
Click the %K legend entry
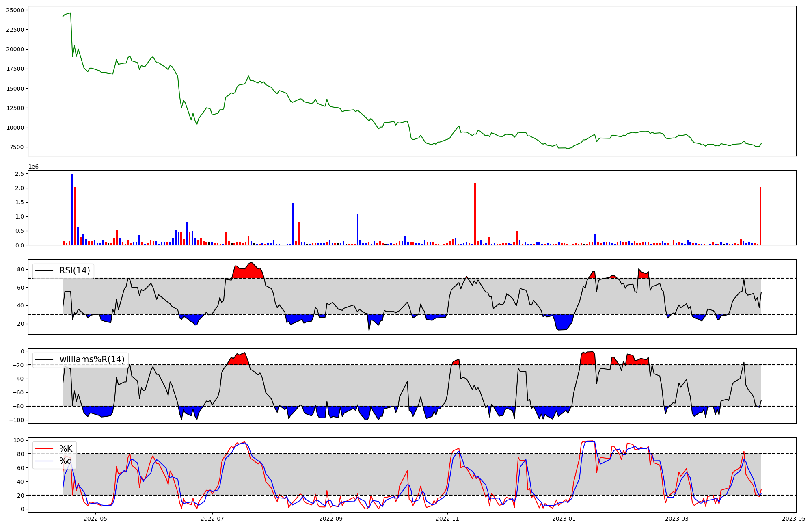point(66,449)
